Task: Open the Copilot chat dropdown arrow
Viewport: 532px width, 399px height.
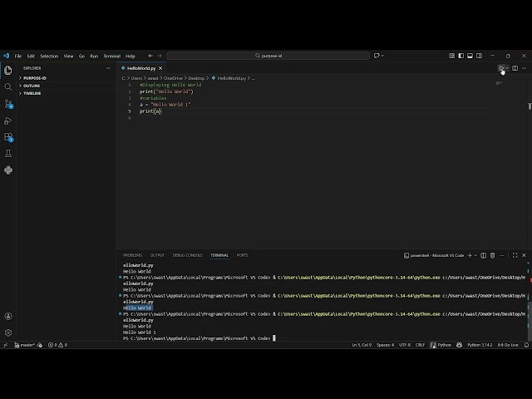Action: (382, 56)
